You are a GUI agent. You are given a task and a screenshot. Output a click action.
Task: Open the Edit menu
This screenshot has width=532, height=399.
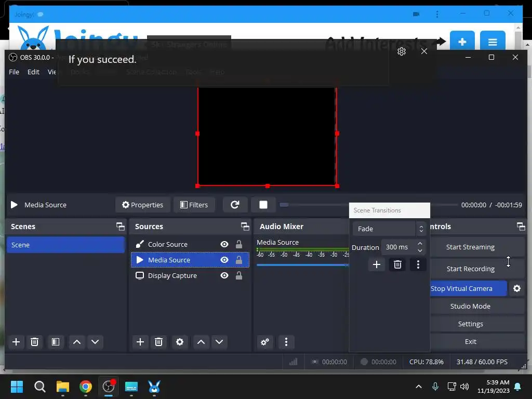[33, 72]
